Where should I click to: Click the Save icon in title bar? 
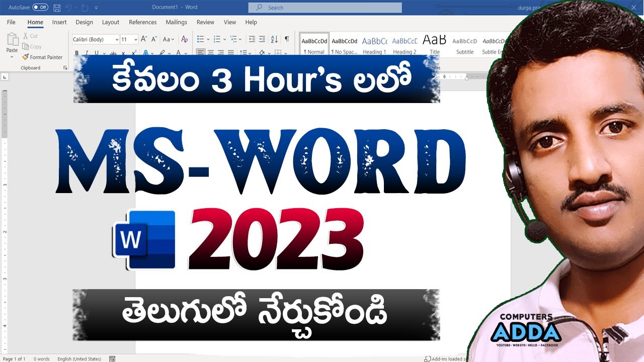point(57,8)
